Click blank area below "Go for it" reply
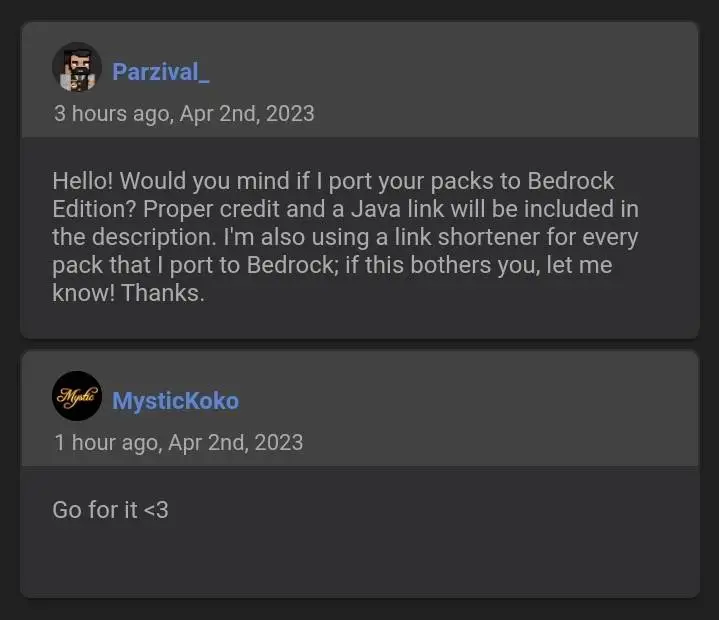Image resolution: width=719 pixels, height=620 pixels. [358, 562]
